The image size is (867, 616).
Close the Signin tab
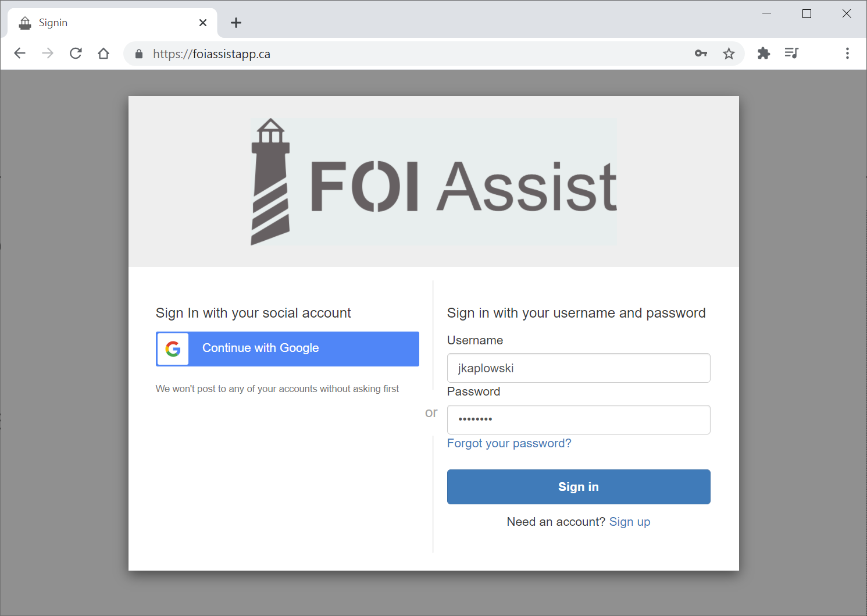[203, 23]
